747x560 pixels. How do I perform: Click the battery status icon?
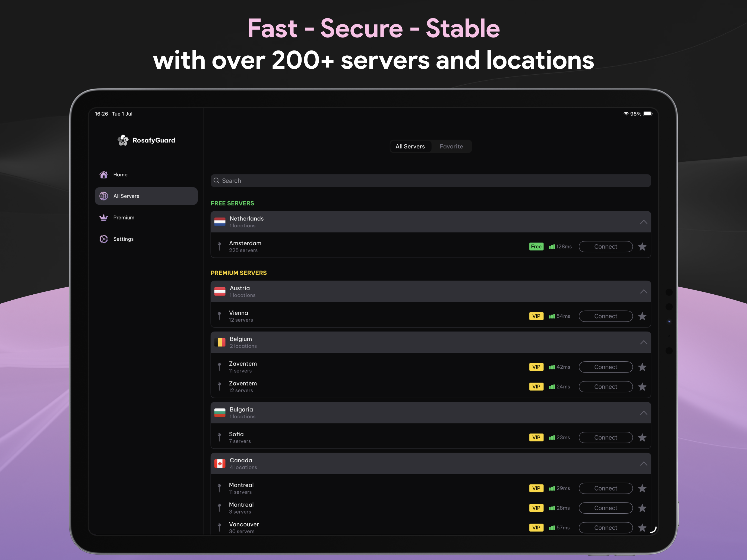[x=648, y=114]
